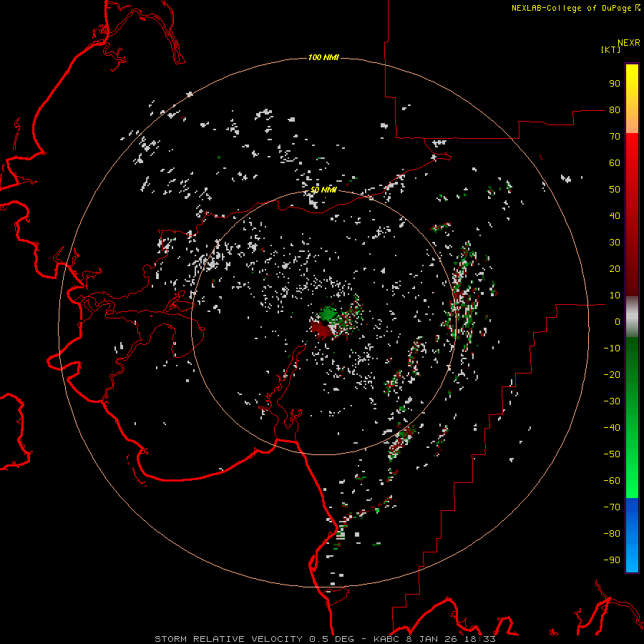Click the solid green inbound blob at radar center
This screenshot has height=644, width=644.
[327, 313]
